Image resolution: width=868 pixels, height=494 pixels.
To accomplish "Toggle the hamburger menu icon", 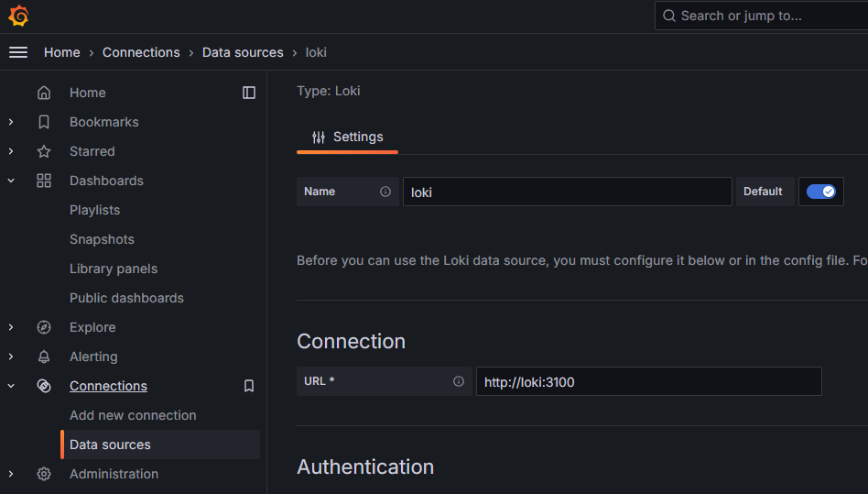I will pyautogui.click(x=18, y=52).
